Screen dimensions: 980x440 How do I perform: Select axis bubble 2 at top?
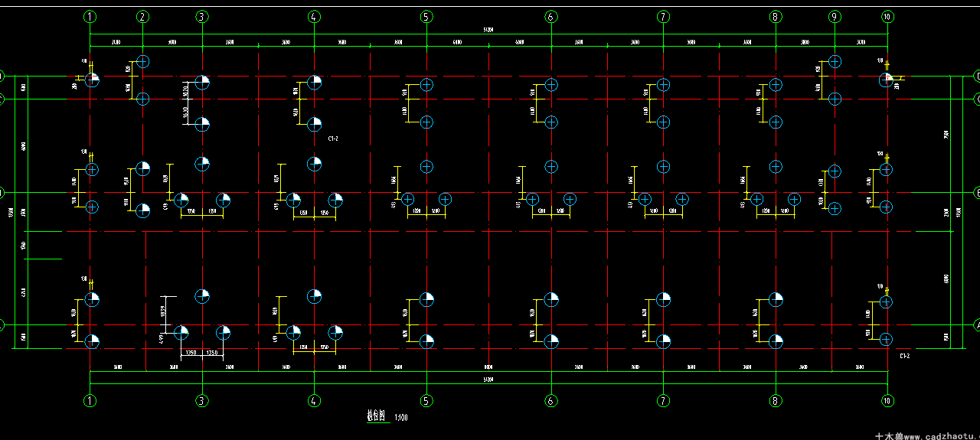click(142, 16)
